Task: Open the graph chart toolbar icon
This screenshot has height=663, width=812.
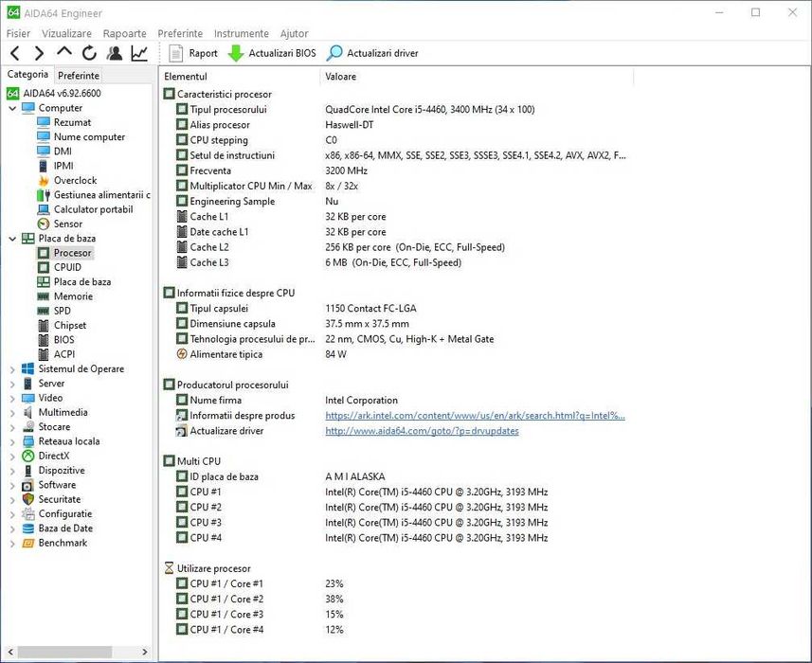Action: point(139,53)
